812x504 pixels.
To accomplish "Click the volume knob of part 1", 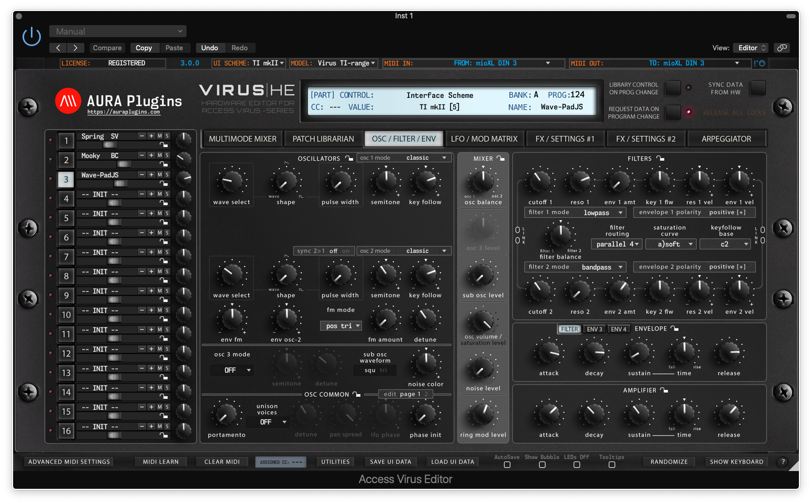I will tap(183, 140).
